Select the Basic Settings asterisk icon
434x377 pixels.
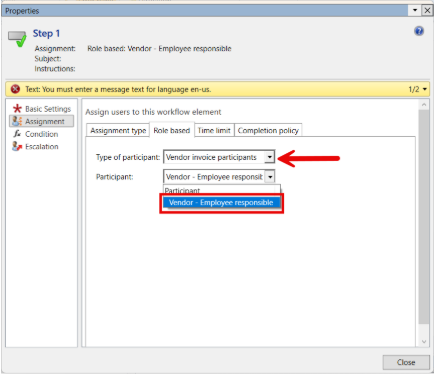tap(17, 109)
